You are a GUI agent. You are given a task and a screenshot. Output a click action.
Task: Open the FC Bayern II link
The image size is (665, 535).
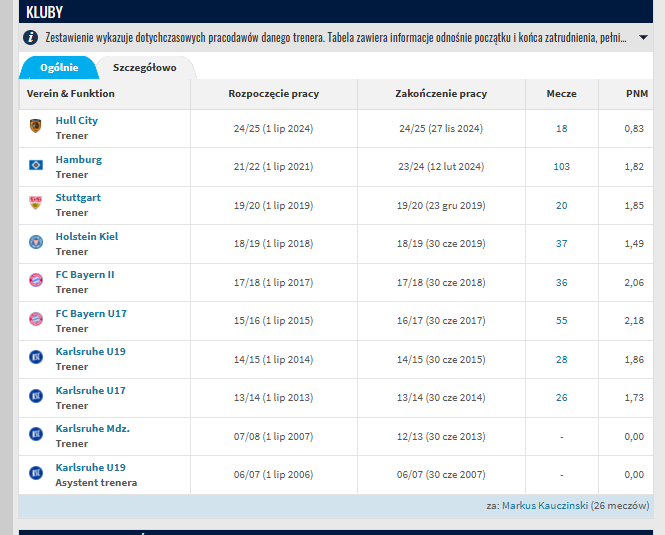[x=85, y=275]
